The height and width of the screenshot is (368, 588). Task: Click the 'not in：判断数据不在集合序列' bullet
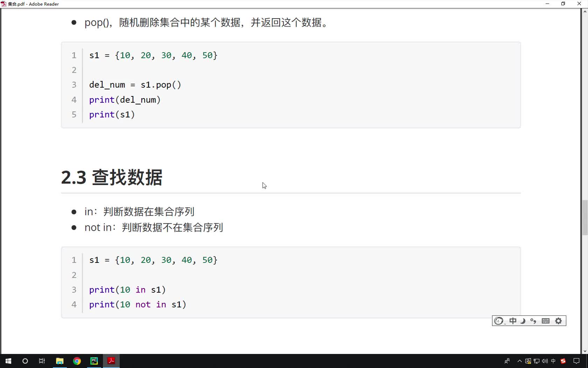[154, 227]
